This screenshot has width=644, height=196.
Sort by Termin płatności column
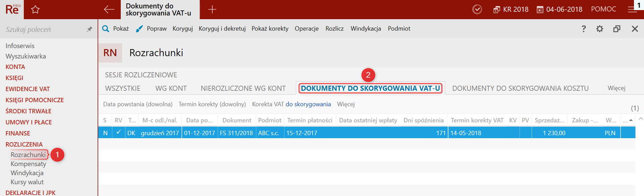coord(310,120)
